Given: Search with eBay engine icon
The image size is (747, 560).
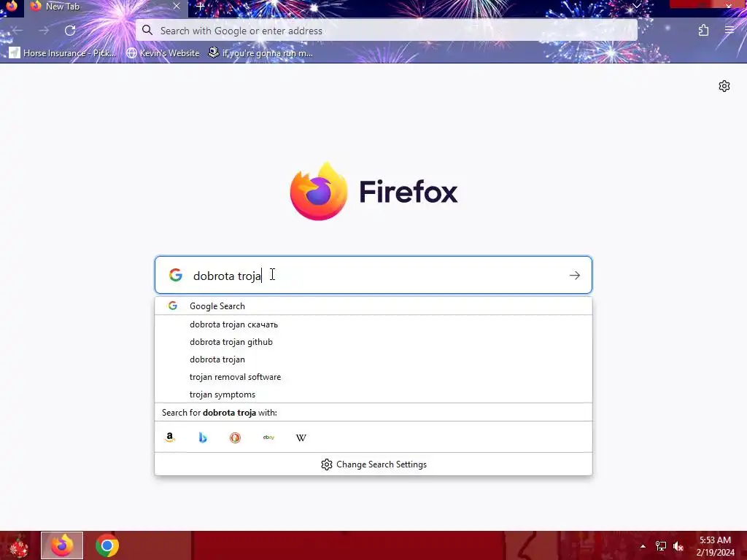Looking at the screenshot, I should pyautogui.click(x=268, y=437).
